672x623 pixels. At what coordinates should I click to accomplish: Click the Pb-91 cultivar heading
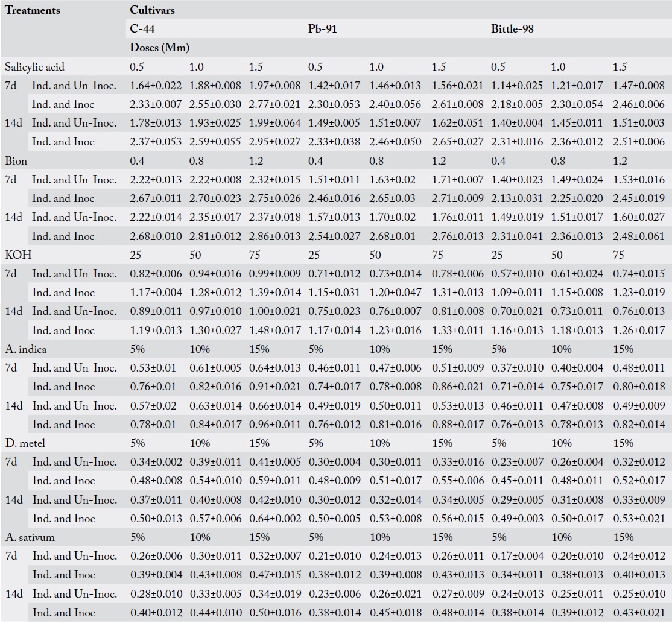pyautogui.click(x=322, y=29)
